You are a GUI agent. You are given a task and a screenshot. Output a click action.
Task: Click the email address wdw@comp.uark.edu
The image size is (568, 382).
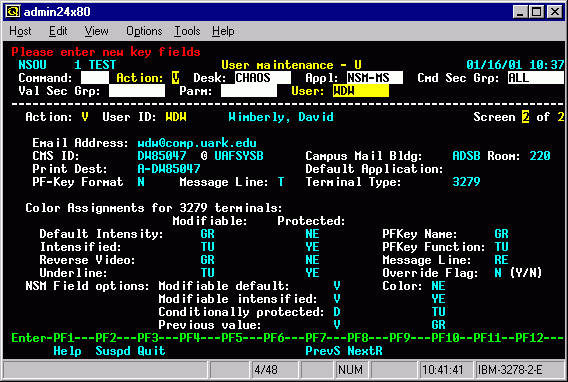197,143
